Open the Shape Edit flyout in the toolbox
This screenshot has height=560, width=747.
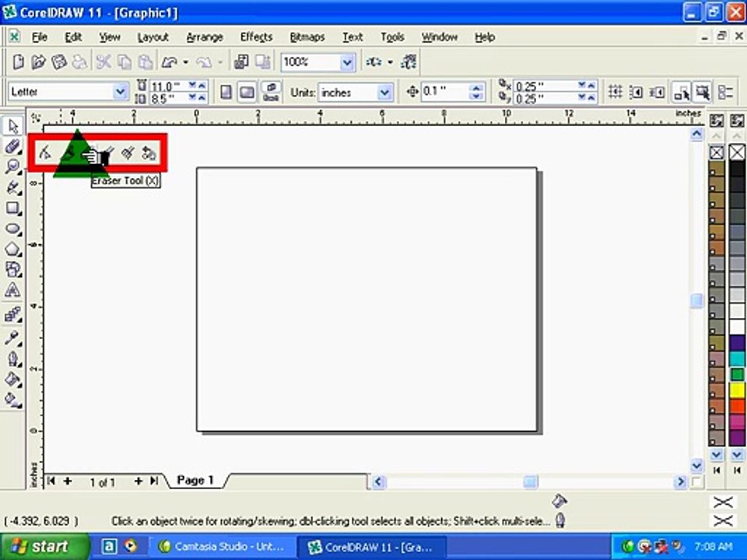point(13,147)
